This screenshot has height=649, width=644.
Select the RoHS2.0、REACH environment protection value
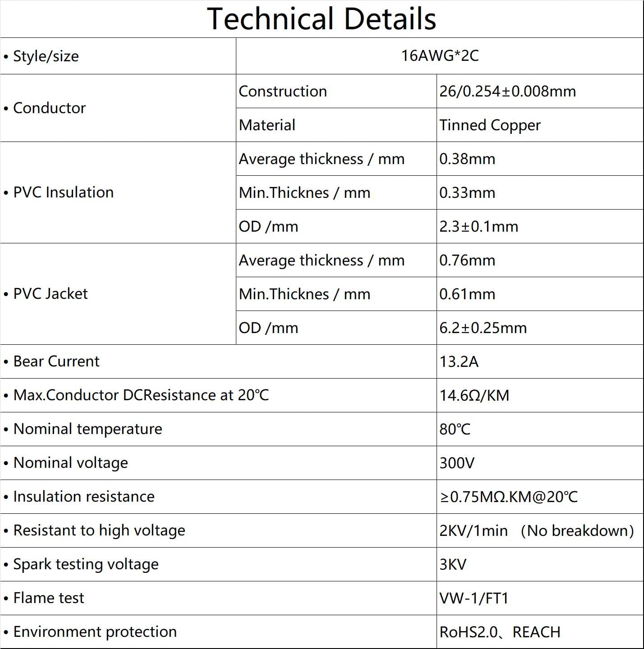point(500,632)
